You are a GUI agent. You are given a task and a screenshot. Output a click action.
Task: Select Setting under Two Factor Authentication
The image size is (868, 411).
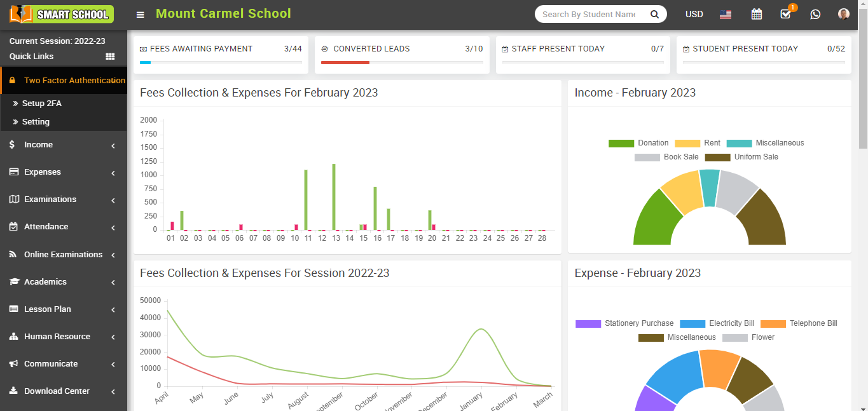[36, 122]
